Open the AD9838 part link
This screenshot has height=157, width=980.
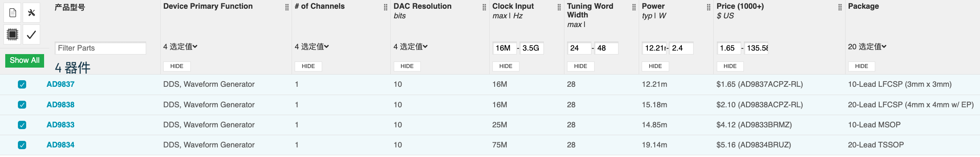(x=61, y=105)
